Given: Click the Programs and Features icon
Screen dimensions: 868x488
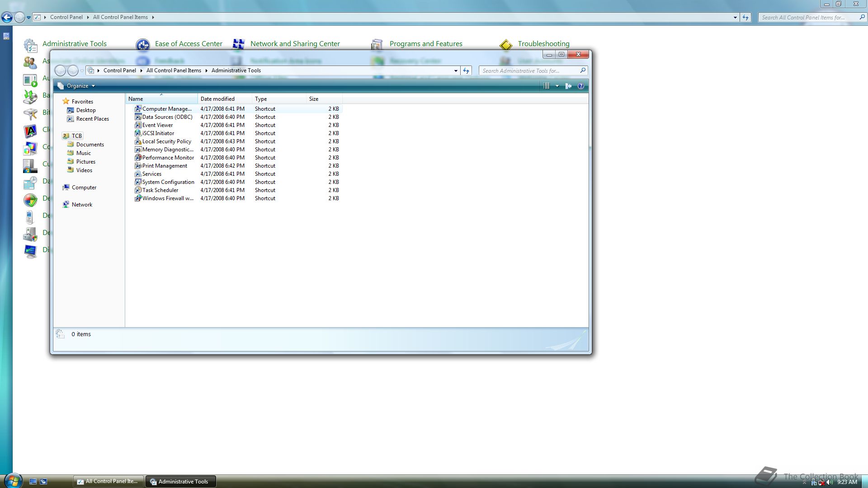Looking at the screenshot, I should [x=377, y=44].
